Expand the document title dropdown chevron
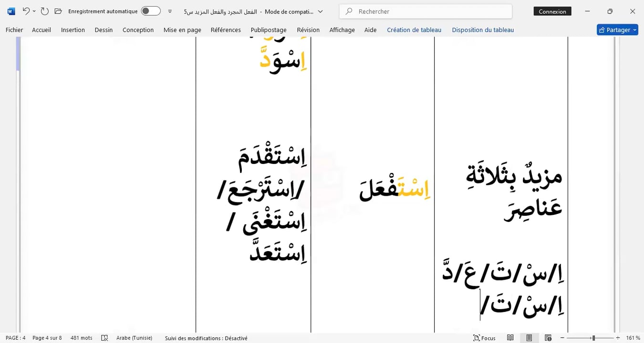Viewport: 644px width, 343px height. point(320,11)
